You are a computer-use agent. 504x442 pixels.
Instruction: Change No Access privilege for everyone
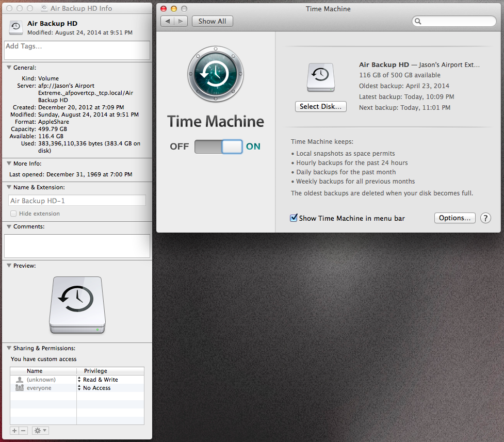tap(94, 388)
